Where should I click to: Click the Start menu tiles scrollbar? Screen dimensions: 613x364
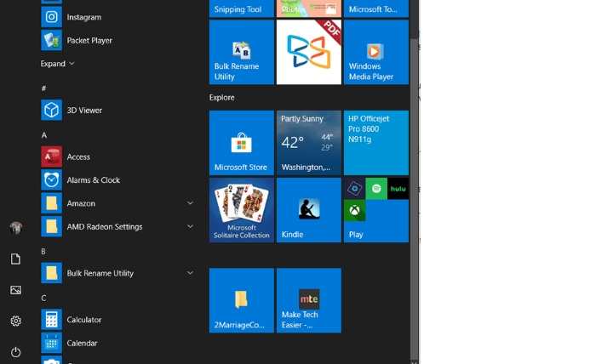click(x=414, y=199)
